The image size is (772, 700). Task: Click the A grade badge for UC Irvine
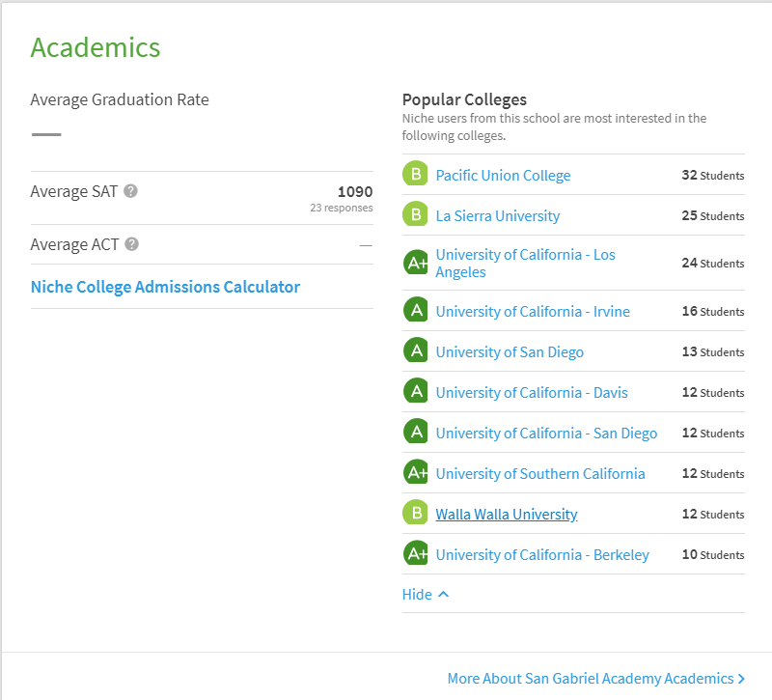416,309
